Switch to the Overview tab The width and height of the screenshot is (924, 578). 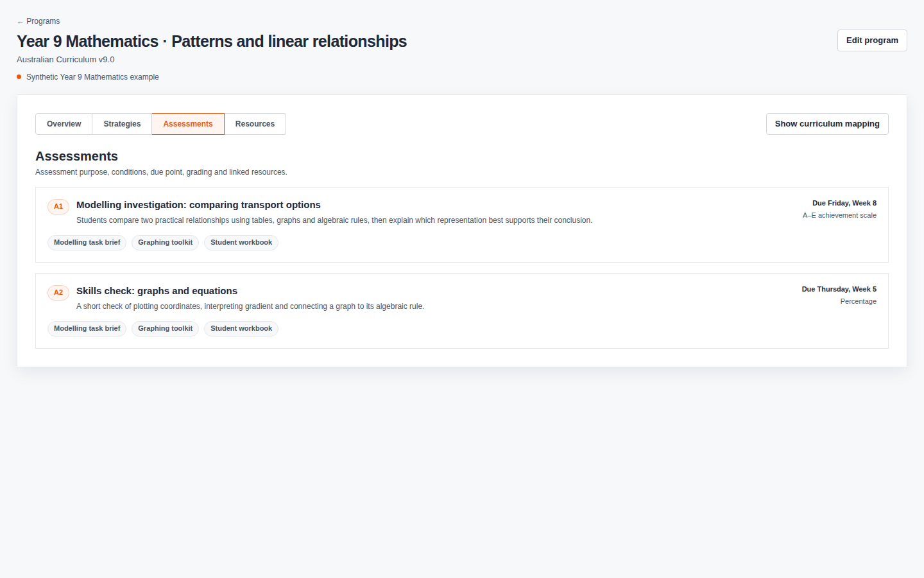64,124
